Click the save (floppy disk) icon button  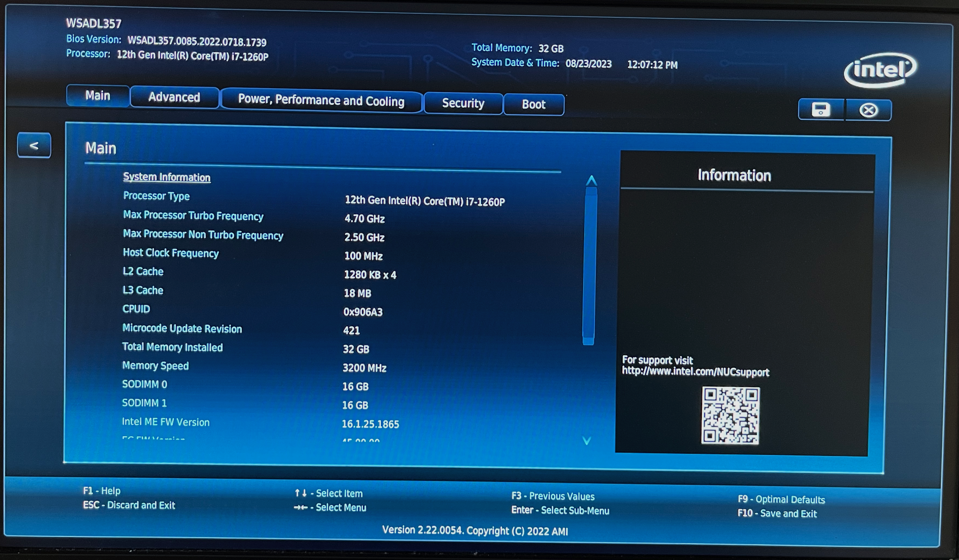click(821, 110)
